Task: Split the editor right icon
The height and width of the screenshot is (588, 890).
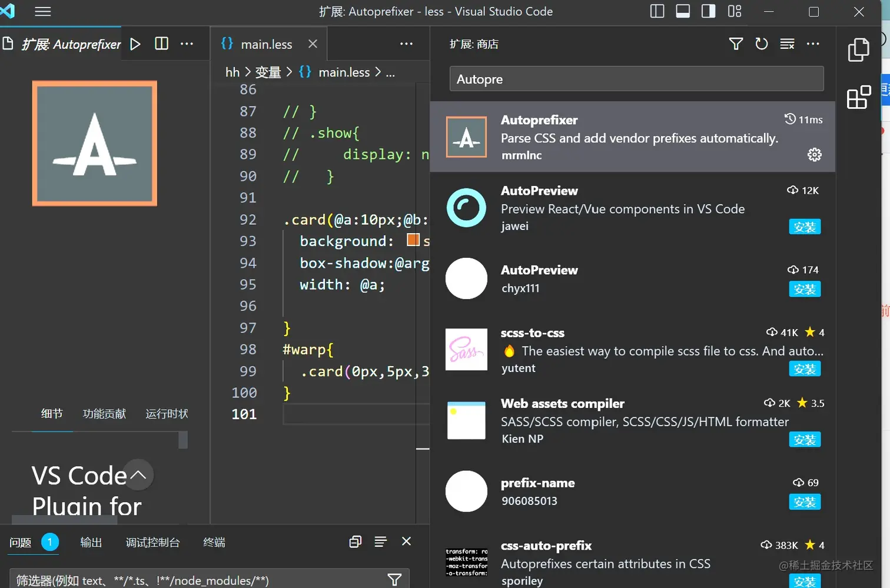Action: [161, 44]
